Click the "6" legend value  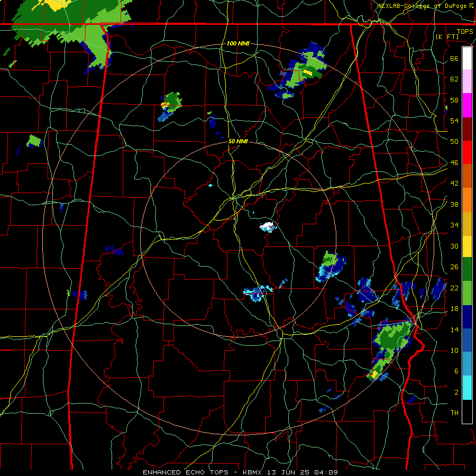(x=456, y=371)
